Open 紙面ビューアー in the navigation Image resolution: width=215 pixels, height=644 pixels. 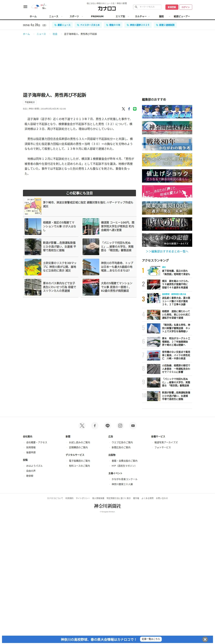point(182,16)
